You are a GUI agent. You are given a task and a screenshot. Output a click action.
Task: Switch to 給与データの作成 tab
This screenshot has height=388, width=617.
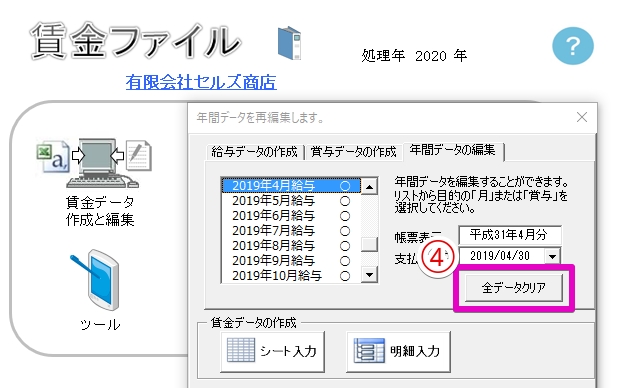[255, 152]
